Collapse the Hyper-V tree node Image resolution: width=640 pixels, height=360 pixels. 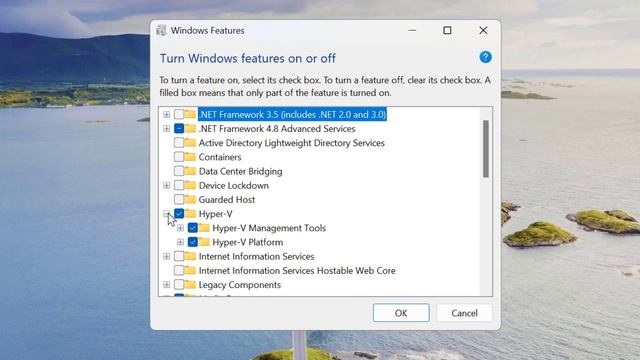coord(167,213)
